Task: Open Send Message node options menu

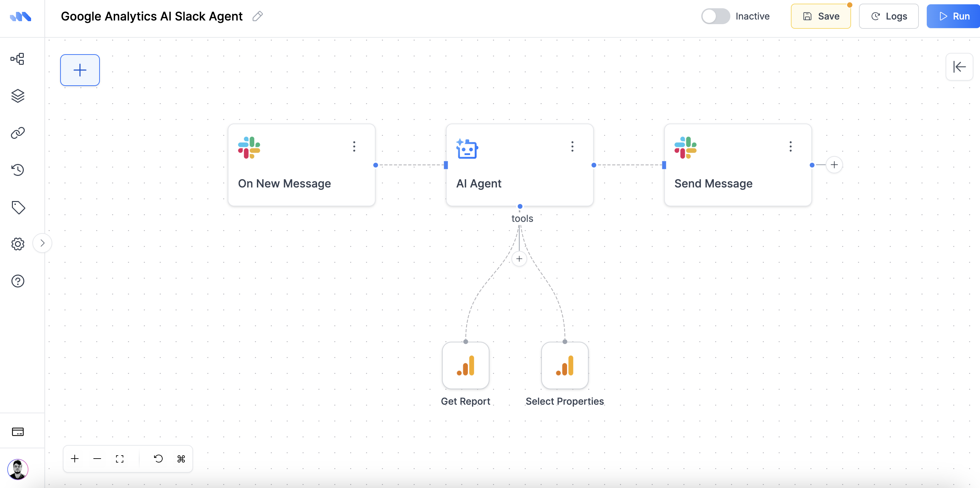Action: click(790, 146)
